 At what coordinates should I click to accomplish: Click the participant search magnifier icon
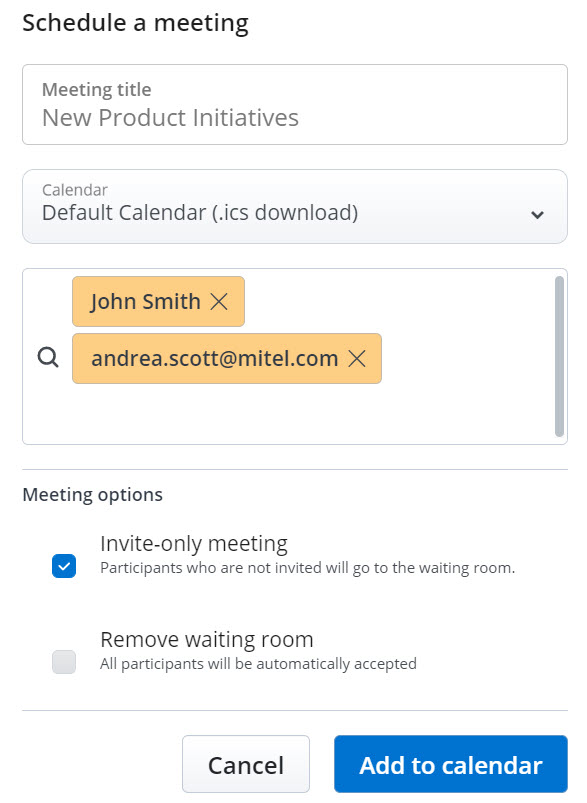tap(48, 357)
